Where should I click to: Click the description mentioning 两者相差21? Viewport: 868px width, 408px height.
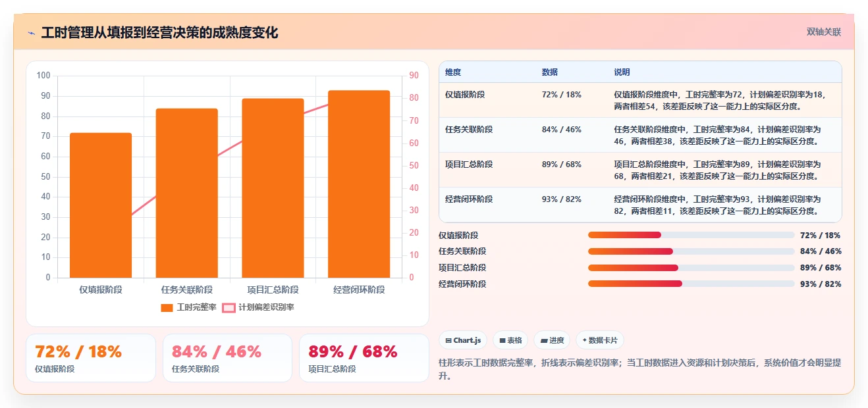pyautogui.click(x=719, y=170)
